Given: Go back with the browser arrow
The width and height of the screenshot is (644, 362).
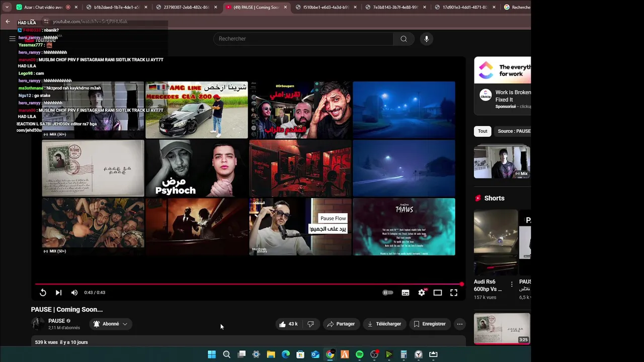Looking at the screenshot, I should (x=8, y=21).
